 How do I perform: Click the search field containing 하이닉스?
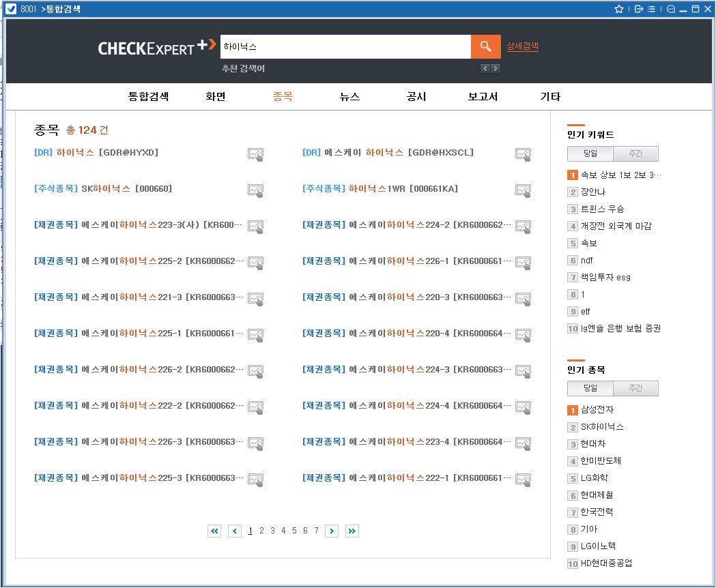point(345,46)
